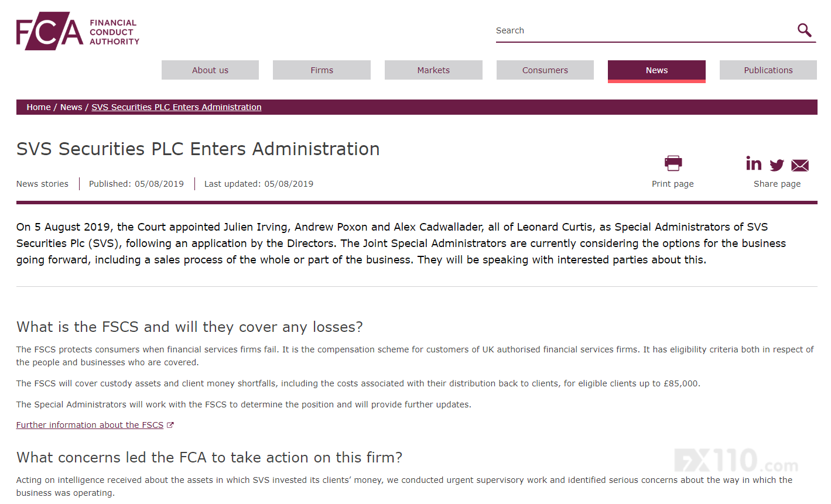This screenshot has height=504, width=831.
Task: Go to Home in breadcrumb
Action: point(39,107)
